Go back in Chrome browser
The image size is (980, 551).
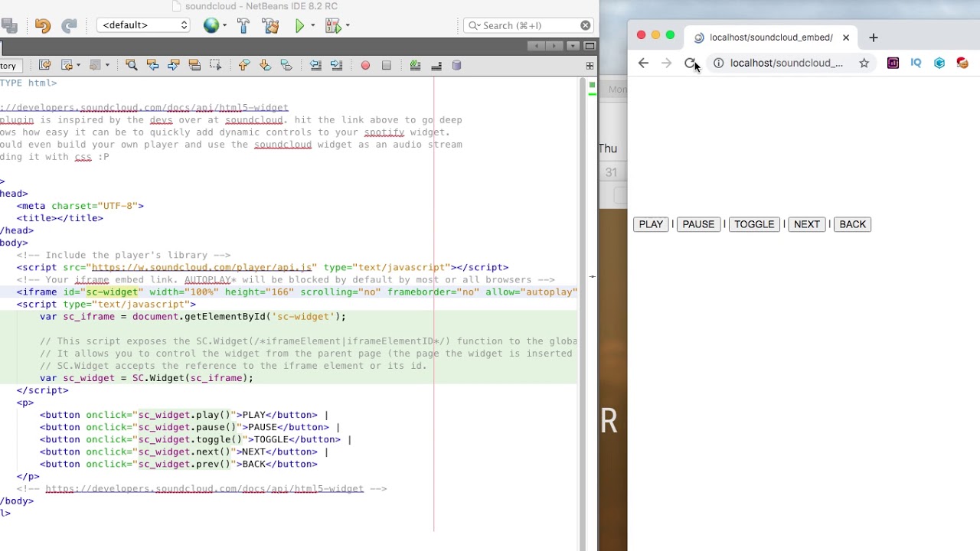643,64
